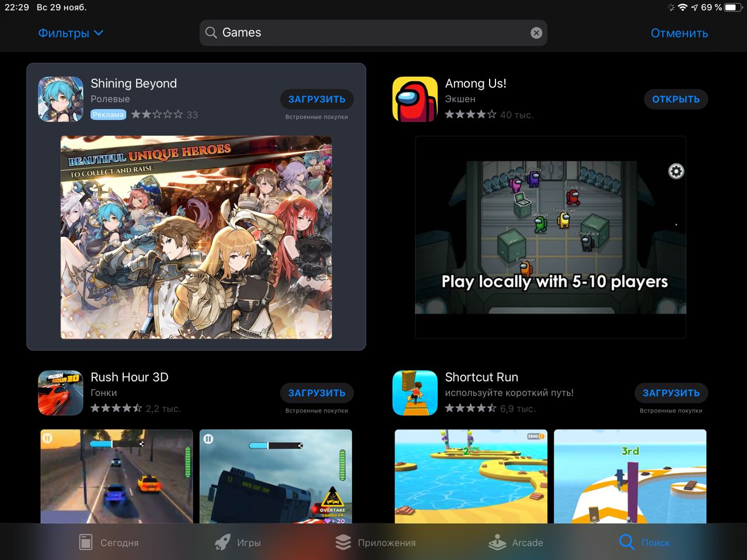Tap the pause icon in the first Rush Hour screenshot
Viewport: 747px width, 560px height.
(x=48, y=438)
